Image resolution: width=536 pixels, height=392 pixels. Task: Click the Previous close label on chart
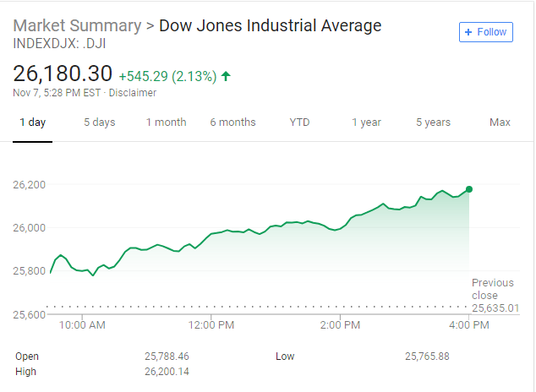(493, 289)
